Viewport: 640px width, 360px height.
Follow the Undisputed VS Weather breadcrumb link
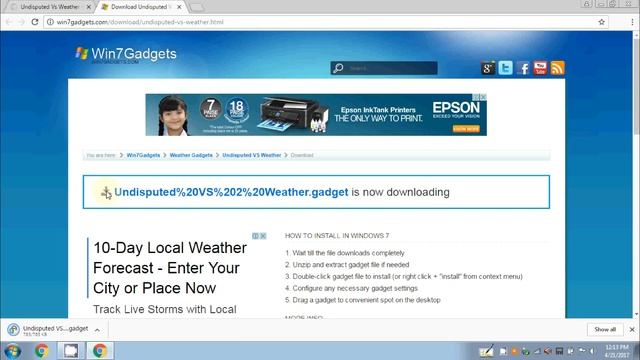[x=252, y=156]
